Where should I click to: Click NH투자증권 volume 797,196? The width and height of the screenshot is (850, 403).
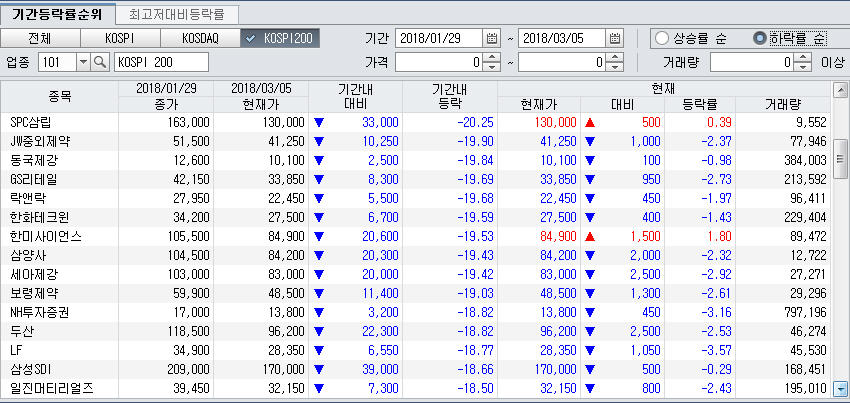(x=804, y=312)
